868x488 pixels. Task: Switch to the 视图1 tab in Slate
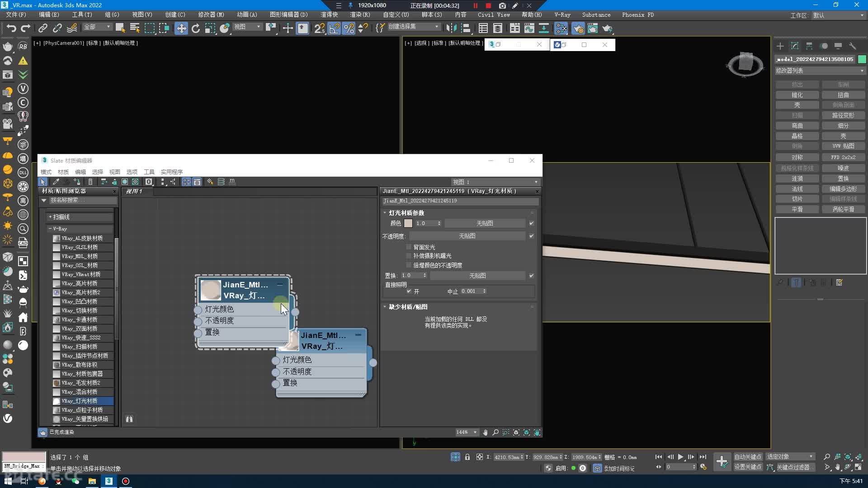point(138,192)
